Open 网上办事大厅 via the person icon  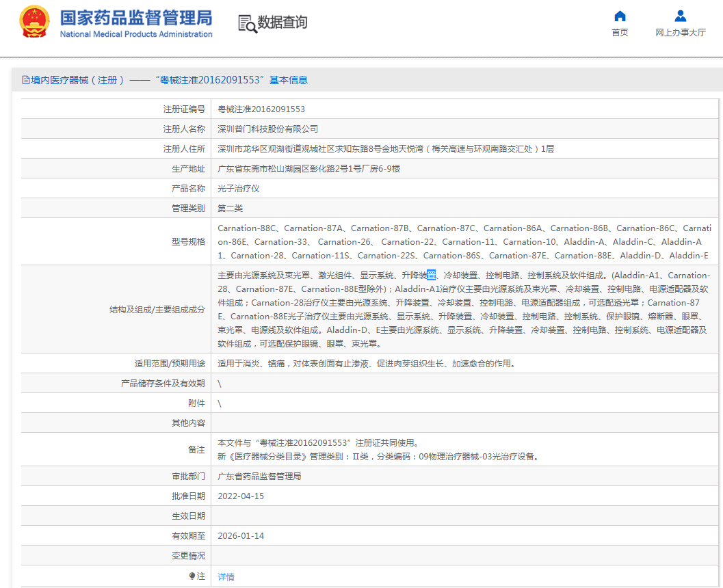[680, 16]
